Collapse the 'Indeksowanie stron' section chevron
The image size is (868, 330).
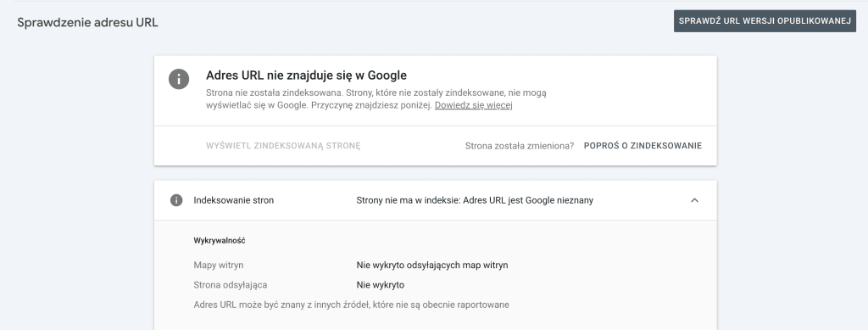tap(694, 200)
